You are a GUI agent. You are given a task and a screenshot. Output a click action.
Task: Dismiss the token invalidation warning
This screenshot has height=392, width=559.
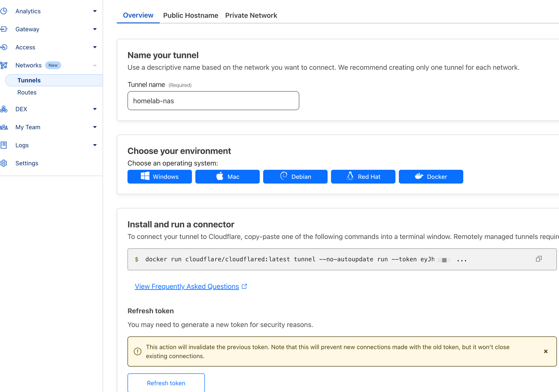[x=546, y=351]
